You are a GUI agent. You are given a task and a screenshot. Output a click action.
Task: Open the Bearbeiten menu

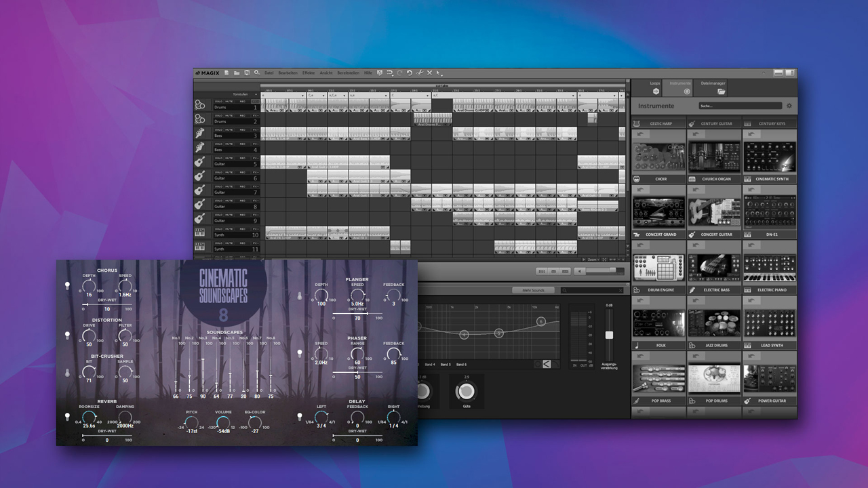click(x=288, y=73)
